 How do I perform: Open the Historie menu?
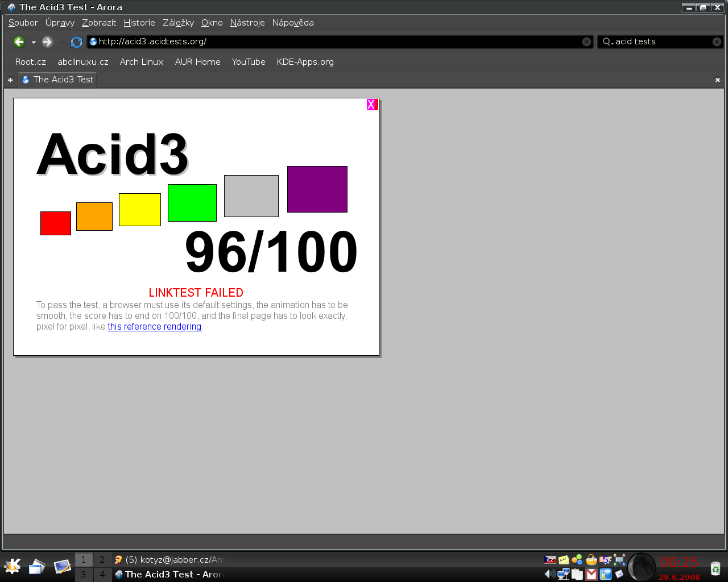click(x=139, y=23)
